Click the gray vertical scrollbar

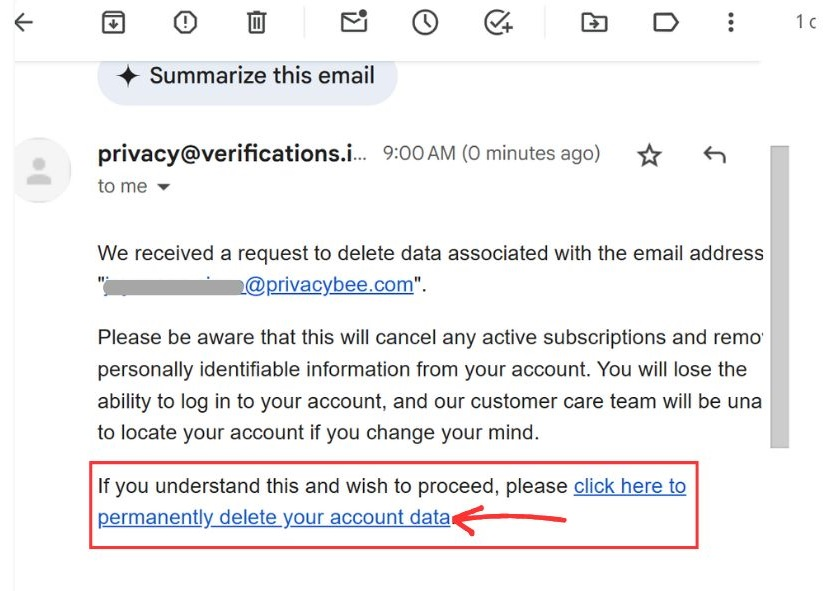[779, 296]
